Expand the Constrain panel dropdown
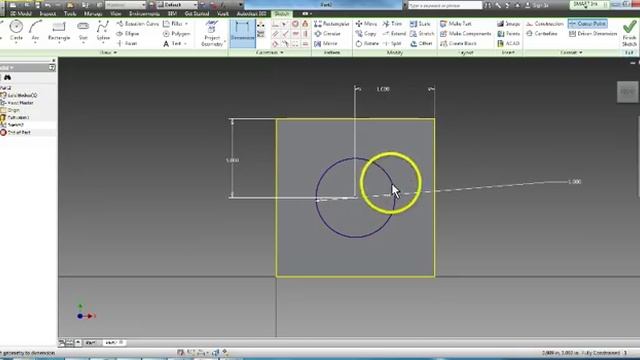640x360 pixels. [x=269, y=53]
